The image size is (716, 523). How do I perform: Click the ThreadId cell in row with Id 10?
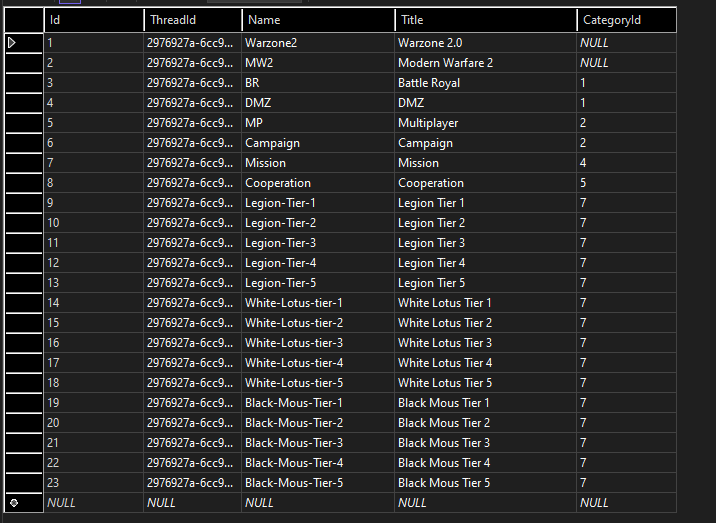(193, 223)
